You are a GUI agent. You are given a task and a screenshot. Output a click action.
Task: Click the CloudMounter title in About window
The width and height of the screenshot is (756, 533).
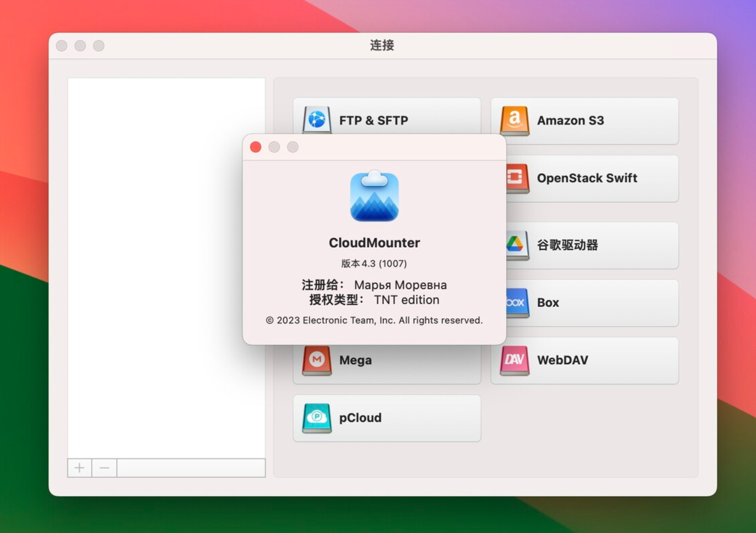coord(374,243)
